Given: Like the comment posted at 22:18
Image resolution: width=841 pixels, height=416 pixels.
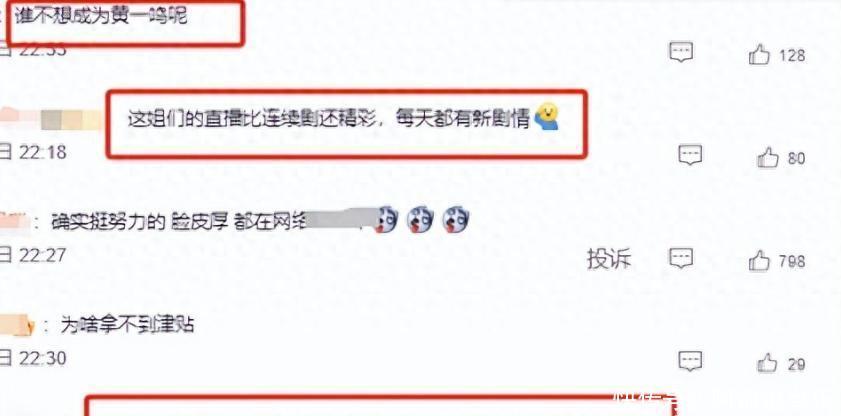Looking at the screenshot, I should pos(768,158).
